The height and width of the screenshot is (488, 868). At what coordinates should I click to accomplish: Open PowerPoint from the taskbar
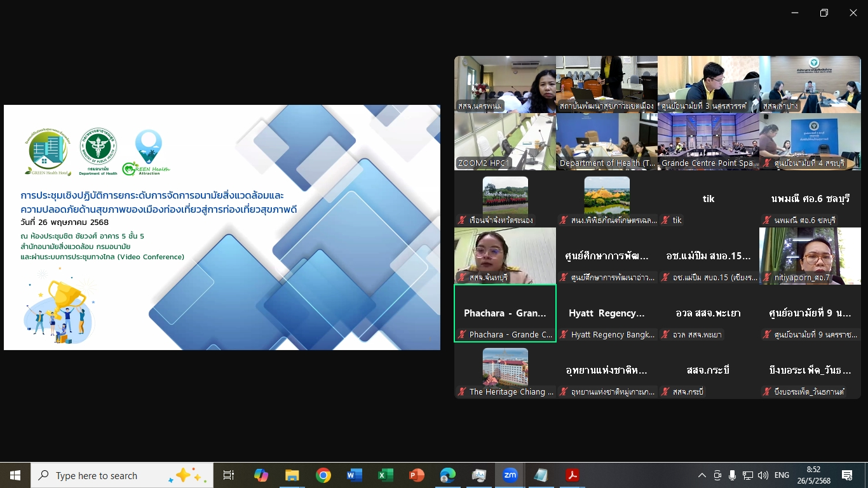point(416,475)
